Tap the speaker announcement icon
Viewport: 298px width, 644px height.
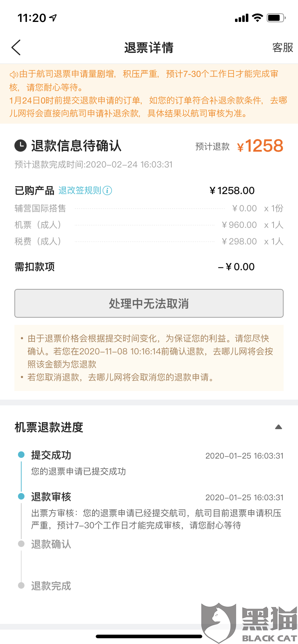point(14,74)
